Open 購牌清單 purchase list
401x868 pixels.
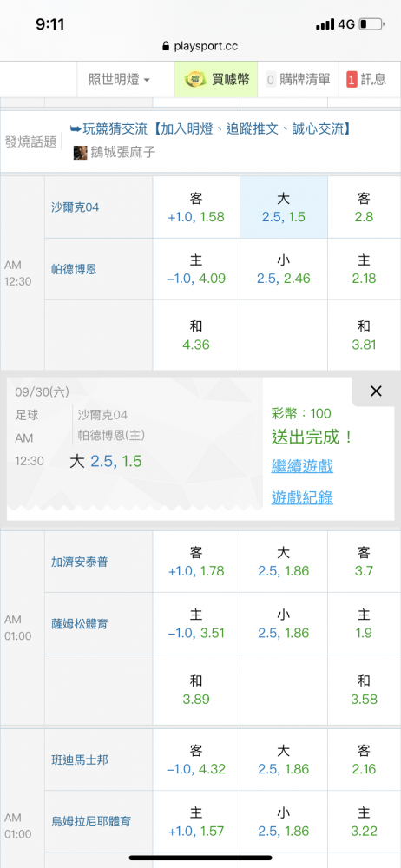click(299, 80)
